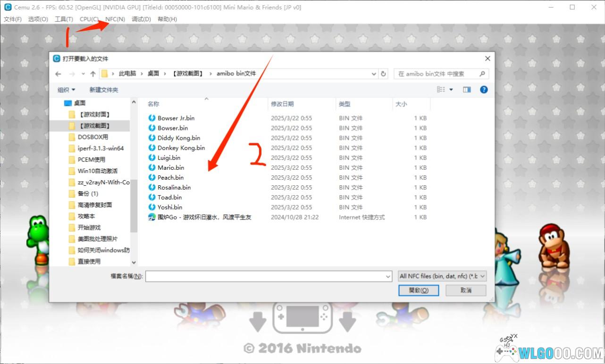
Task: Click the 取消 cancel button
Action: (466, 290)
